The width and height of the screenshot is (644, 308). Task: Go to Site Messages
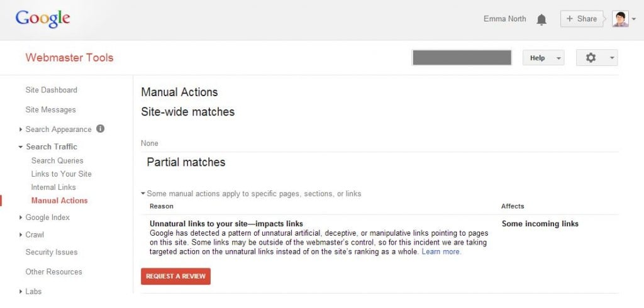(50, 109)
